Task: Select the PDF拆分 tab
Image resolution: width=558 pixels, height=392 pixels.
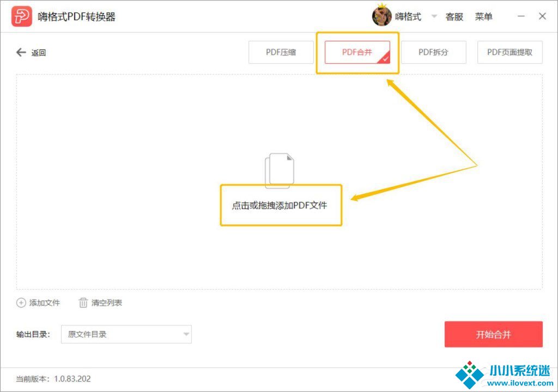Action: click(x=434, y=52)
